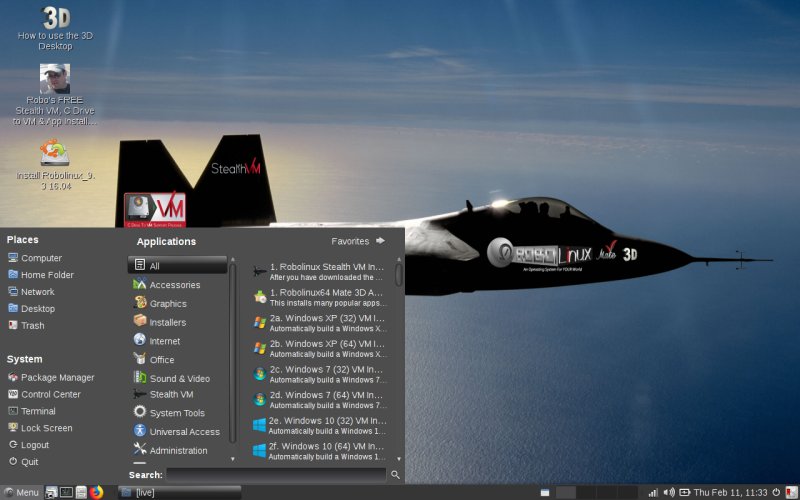Switch to the Favorites view
The width and height of the screenshot is (800, 500).
[358, 241]
